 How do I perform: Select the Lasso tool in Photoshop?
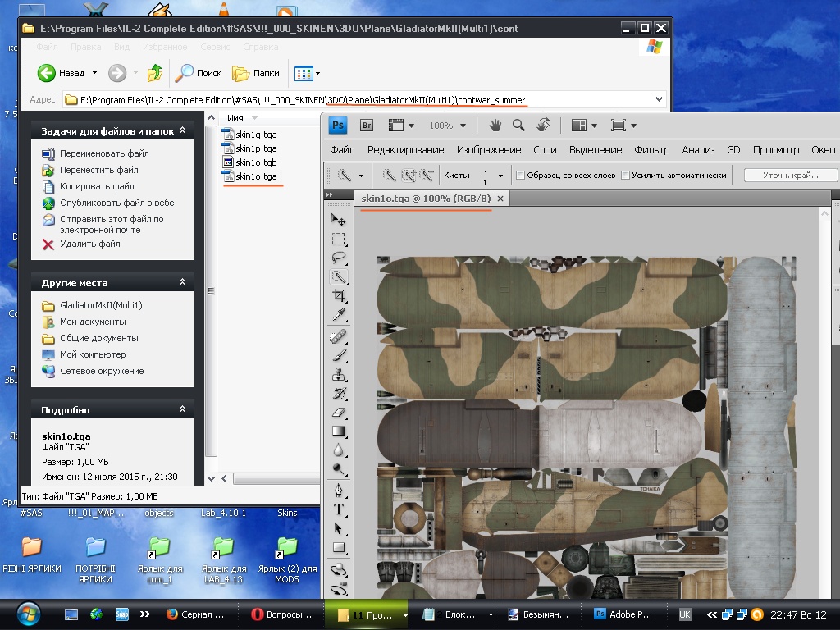coord(338,258)
